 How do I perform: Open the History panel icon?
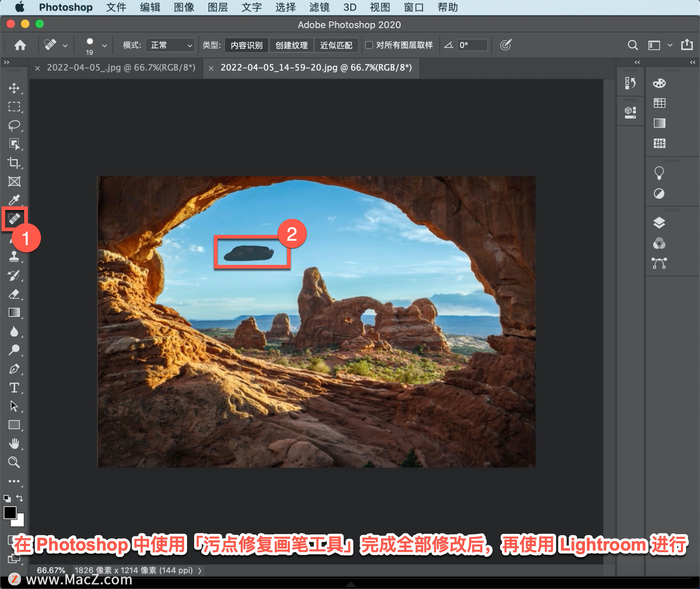(630, 83)
